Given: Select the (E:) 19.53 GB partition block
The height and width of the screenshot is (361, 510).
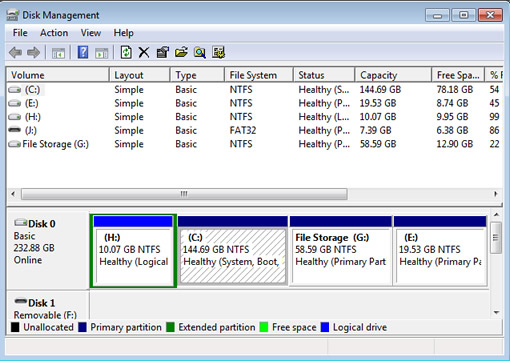Looking at the screenshot, I should 440,251.
